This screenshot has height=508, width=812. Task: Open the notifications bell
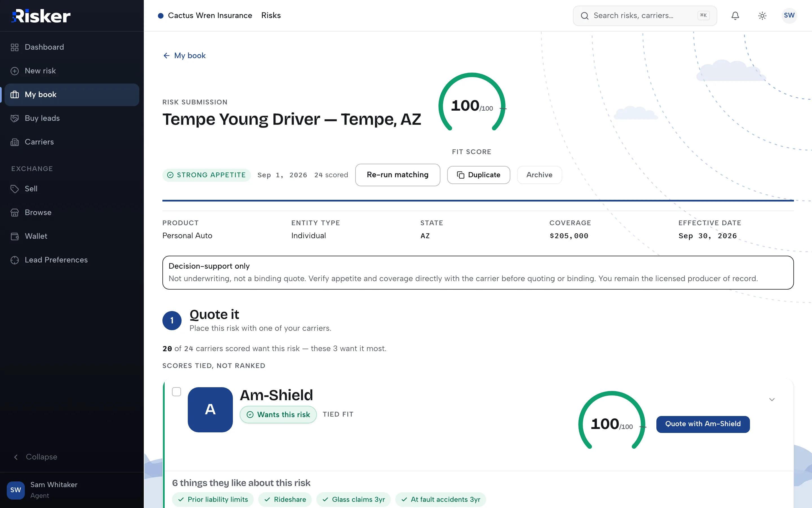735,16
